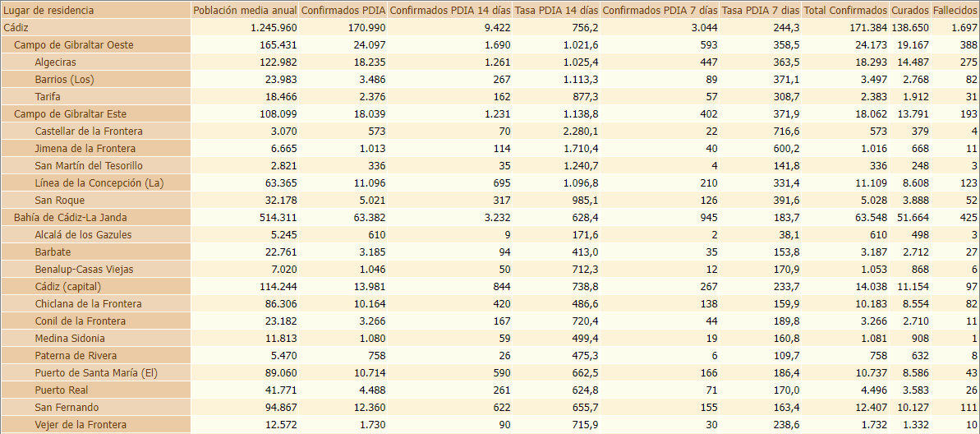Collapse the 'Campo de Gibraltar Este' group
Viewport: 980px width, 434px height.
pos(70,114)
